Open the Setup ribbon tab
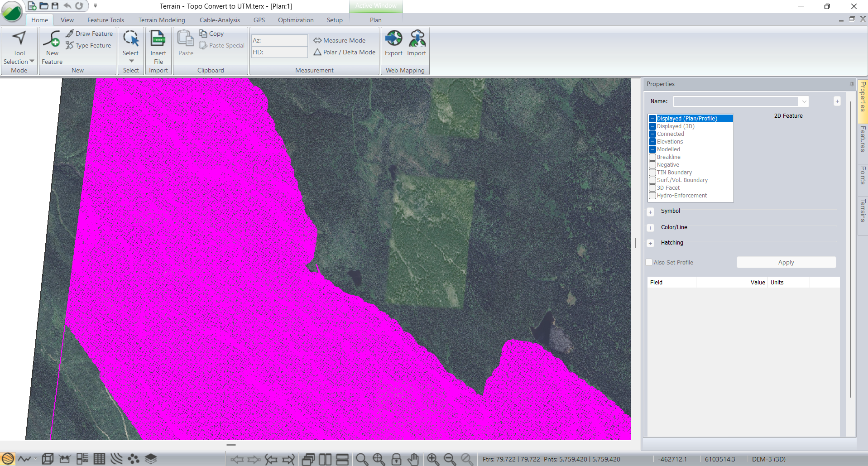The image size is (868, 466). (335, 20)
